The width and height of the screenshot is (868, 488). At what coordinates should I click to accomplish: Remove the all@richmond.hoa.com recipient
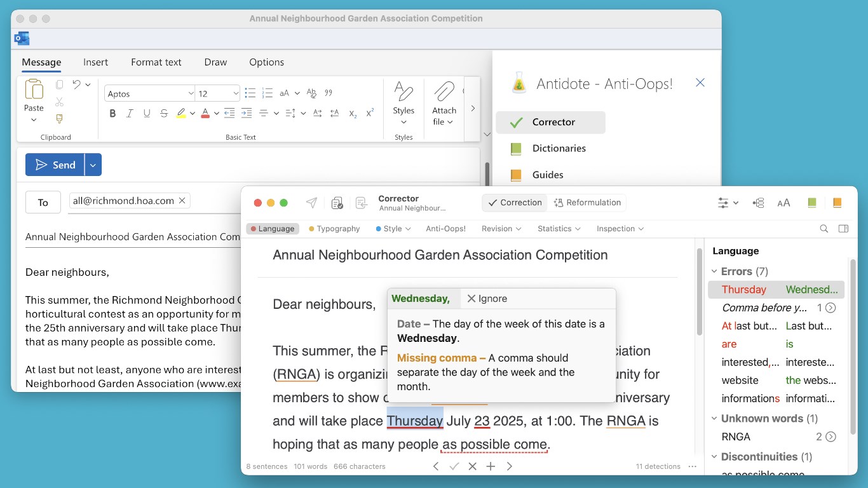[182, 201]
